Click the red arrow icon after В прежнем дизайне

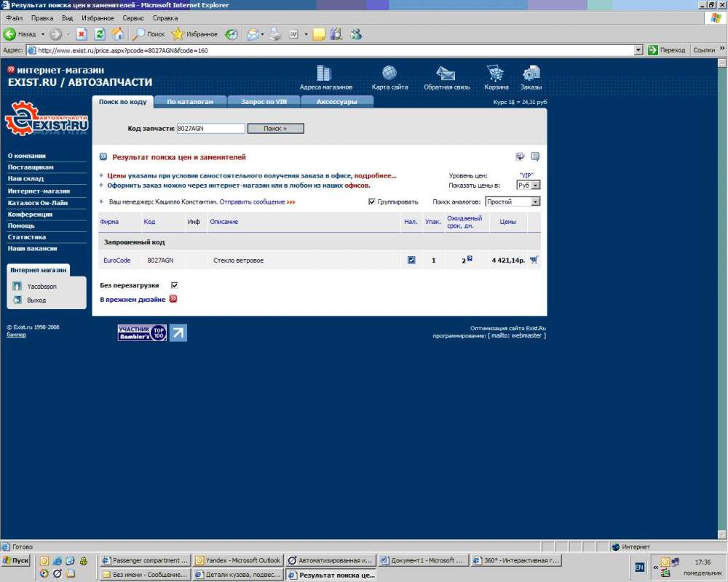173,299
